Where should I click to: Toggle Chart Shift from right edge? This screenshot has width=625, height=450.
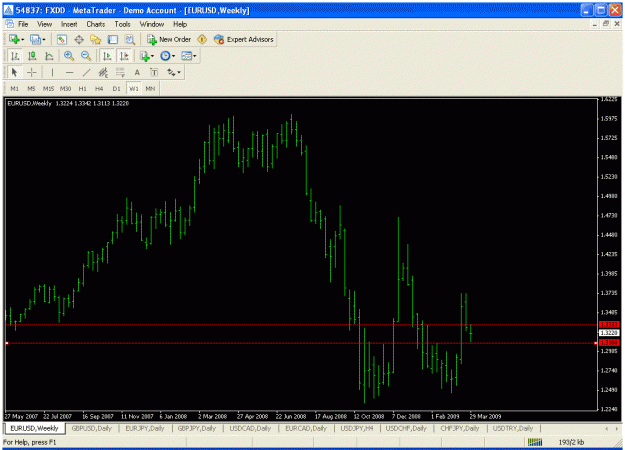[x=124, y=56]
